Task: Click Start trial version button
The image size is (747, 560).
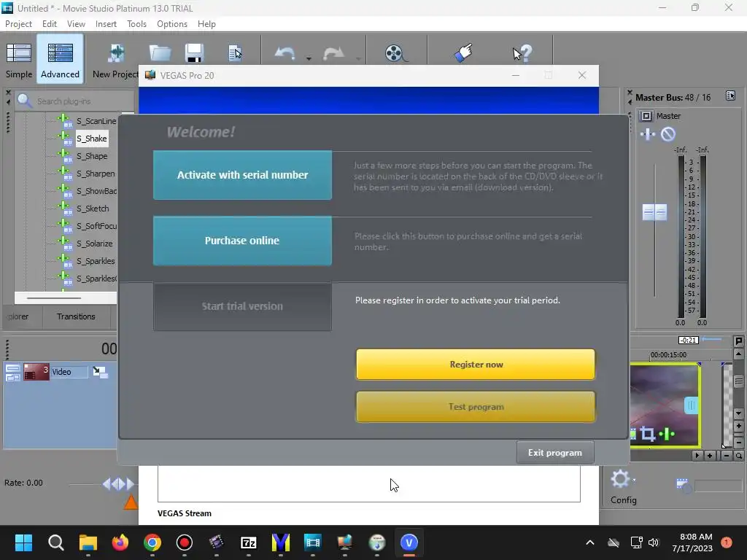Action: tap(242, 306)
